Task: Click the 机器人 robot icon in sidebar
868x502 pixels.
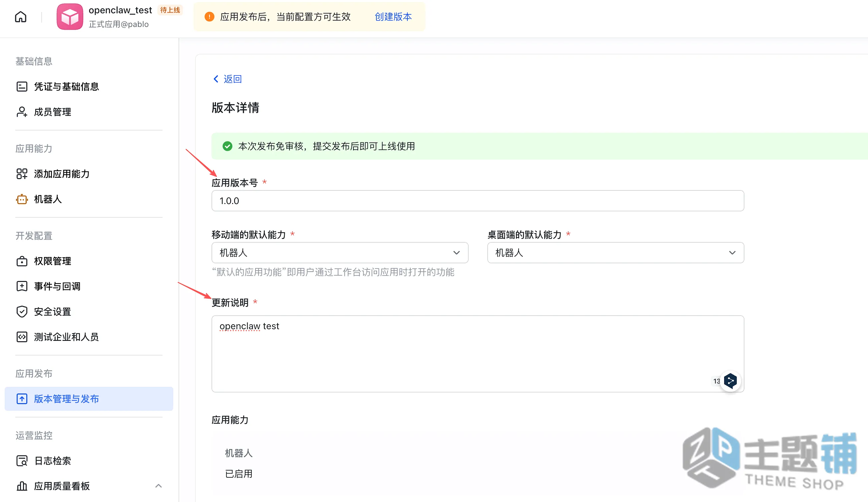Action: click(22, 199)
